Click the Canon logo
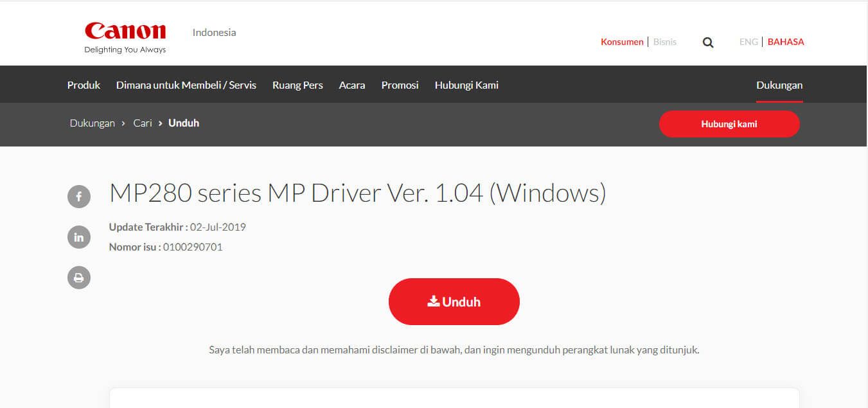The height and width of the screenshot is (408, 868). 125,38
